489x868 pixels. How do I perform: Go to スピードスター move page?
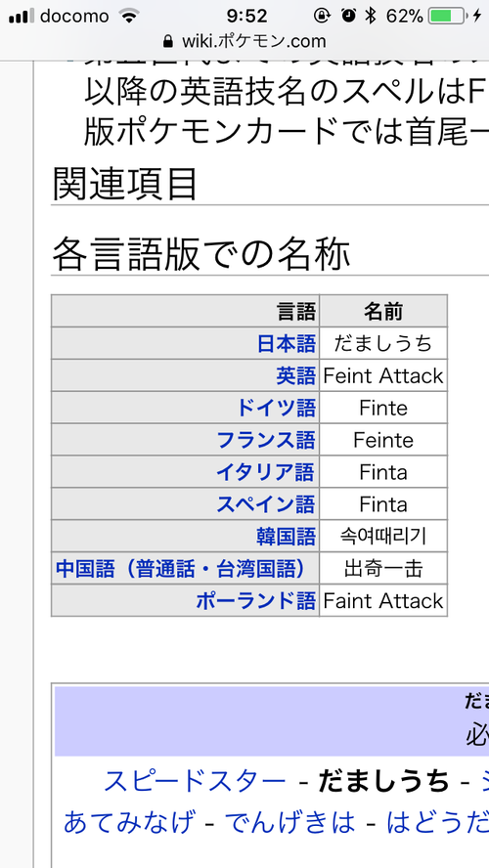point(195,781)
